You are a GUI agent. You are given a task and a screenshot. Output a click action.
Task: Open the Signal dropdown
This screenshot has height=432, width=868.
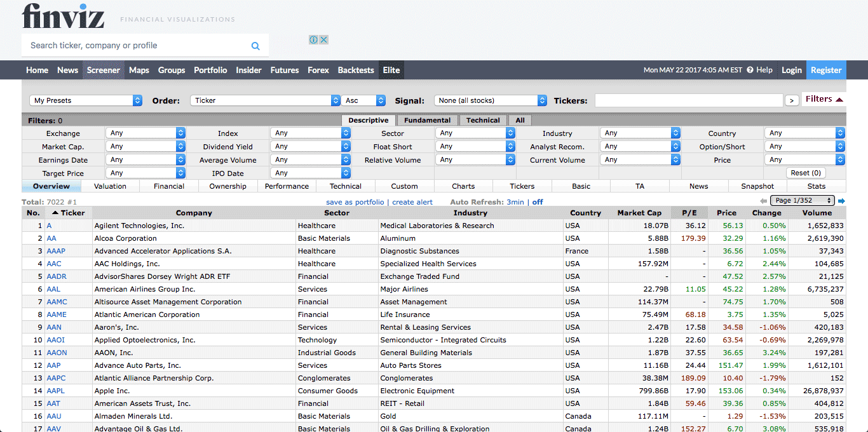point(491,100)
